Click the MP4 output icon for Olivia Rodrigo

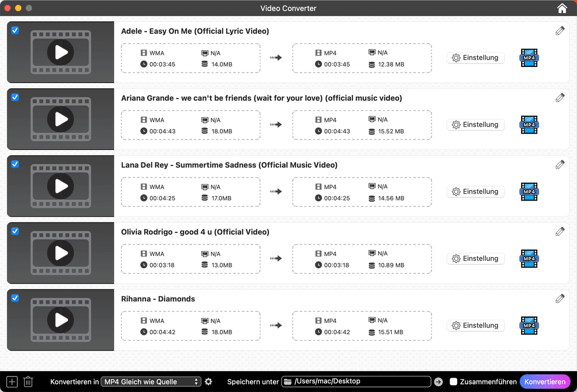[x=529, y=258]
